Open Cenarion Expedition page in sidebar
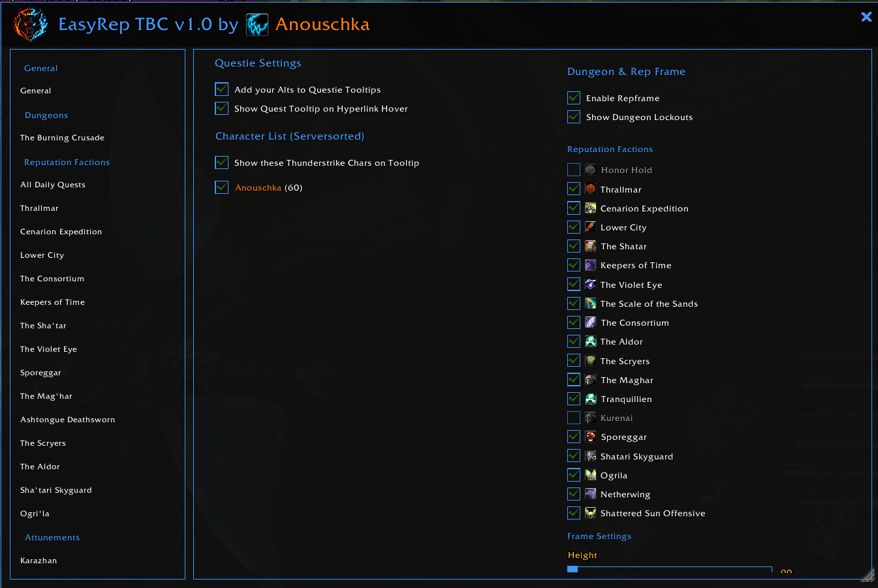Viewport: 878px width, 588px height. [61, 232]
